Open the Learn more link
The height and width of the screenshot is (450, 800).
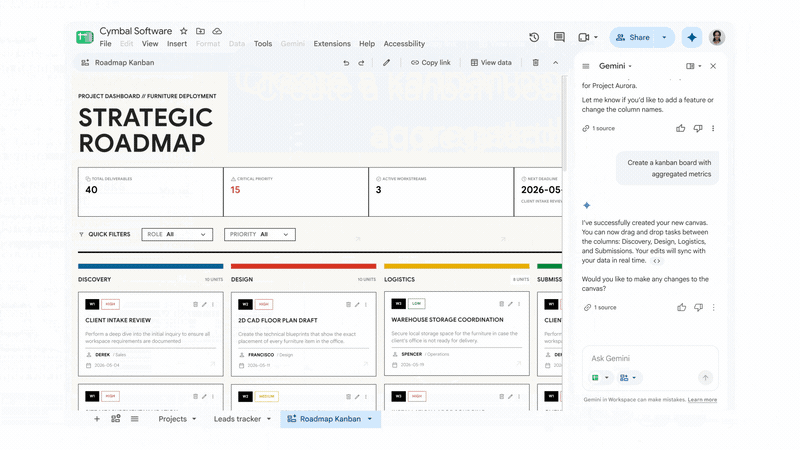pyautogui.click(x=702, y=399)
